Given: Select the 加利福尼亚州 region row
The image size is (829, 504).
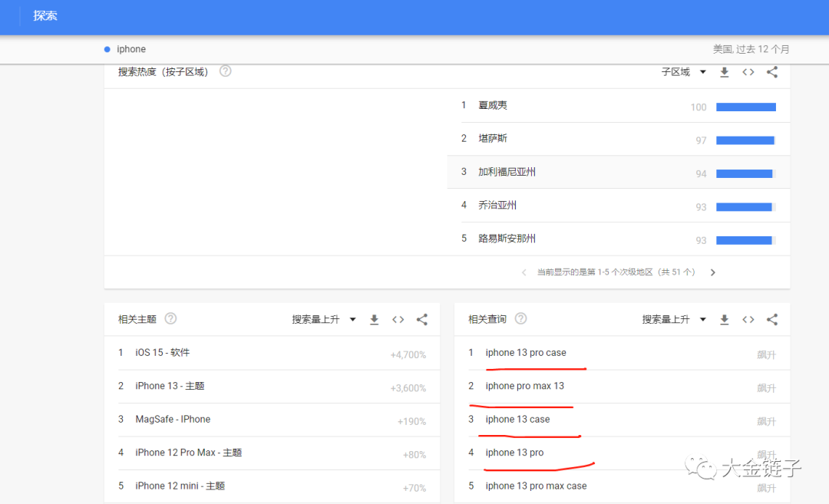Looking at the screenshot, I should tap(619, 173).
